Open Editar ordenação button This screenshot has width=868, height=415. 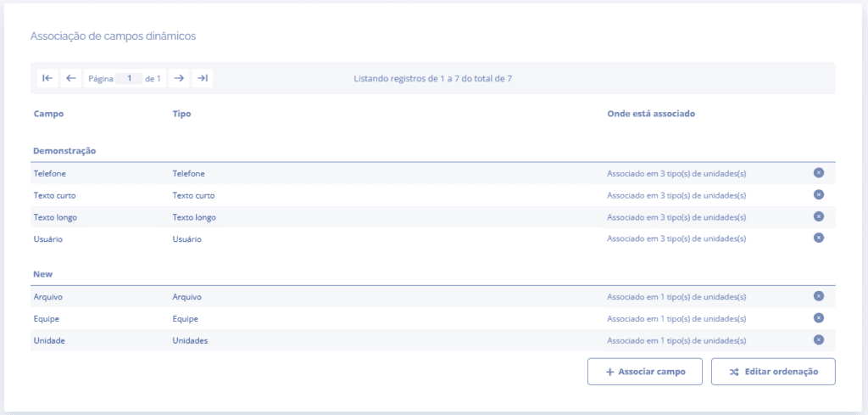pos(773,372)
